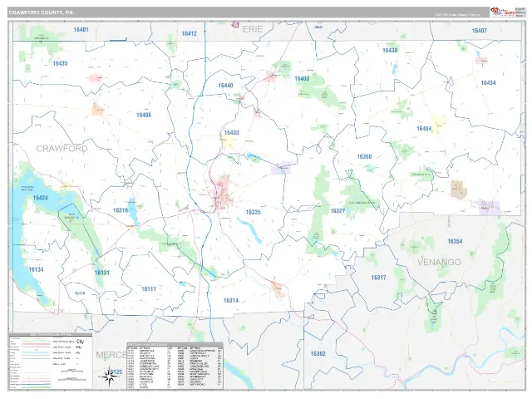The height and width of the screenshot is (399, 532).
Task: Select the ZIP code label 16435
Action: [60, 63]
